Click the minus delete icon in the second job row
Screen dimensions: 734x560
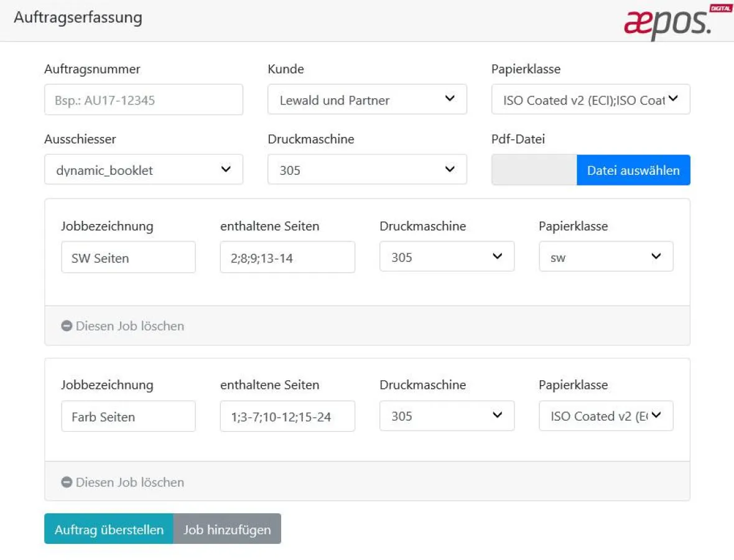pyautogui.click(x=66, y=482)
